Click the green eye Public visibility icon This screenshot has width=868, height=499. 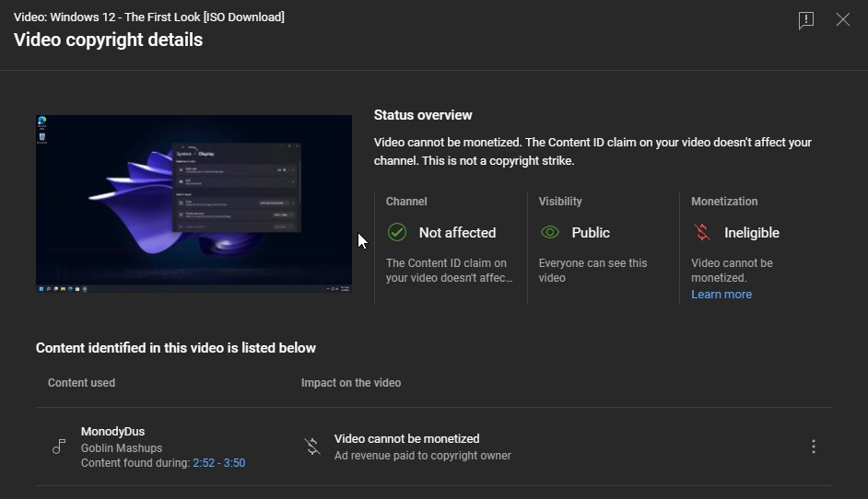pos(550,232)
